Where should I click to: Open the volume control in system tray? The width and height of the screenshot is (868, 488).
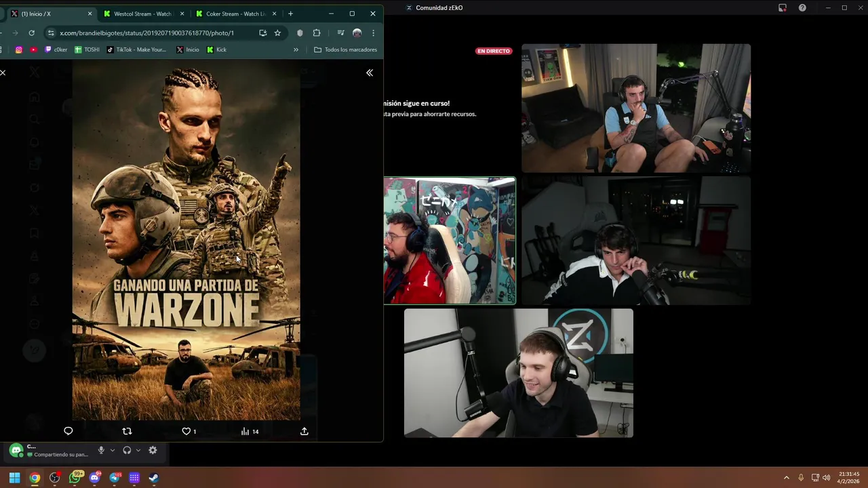click(826, 478)
